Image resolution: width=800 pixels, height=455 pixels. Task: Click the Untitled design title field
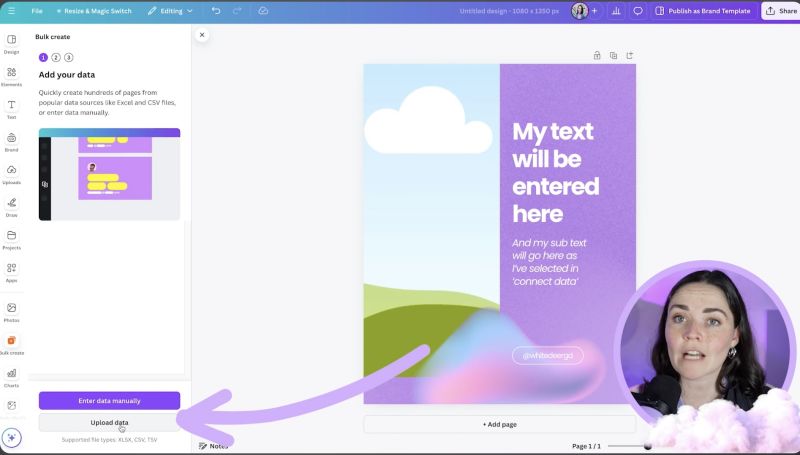coord(509,11)
